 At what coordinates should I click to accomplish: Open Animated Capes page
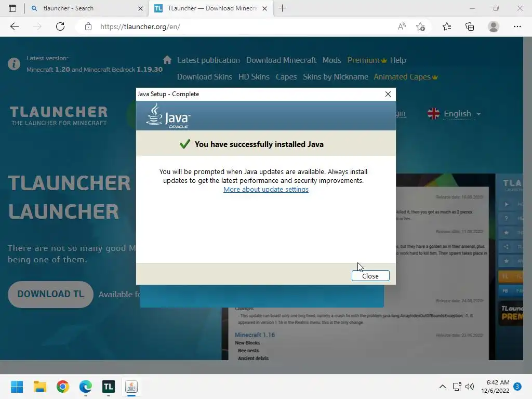(405, 77)
